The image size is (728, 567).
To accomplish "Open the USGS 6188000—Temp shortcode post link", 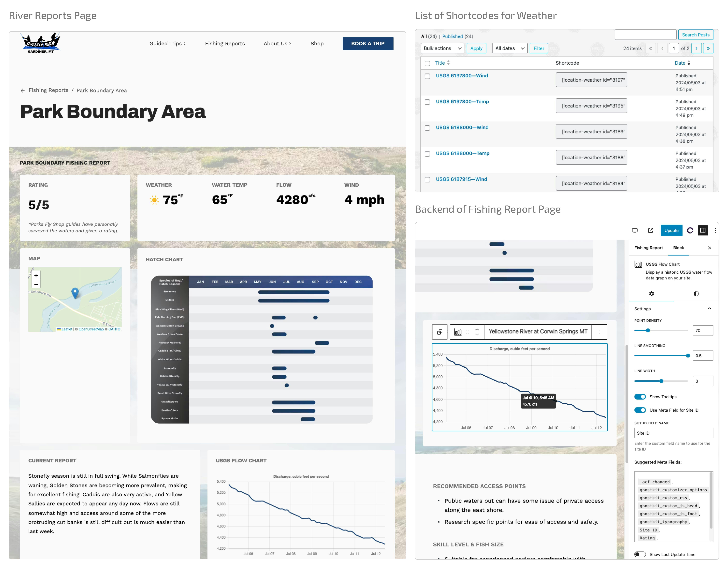I will 462,153.
